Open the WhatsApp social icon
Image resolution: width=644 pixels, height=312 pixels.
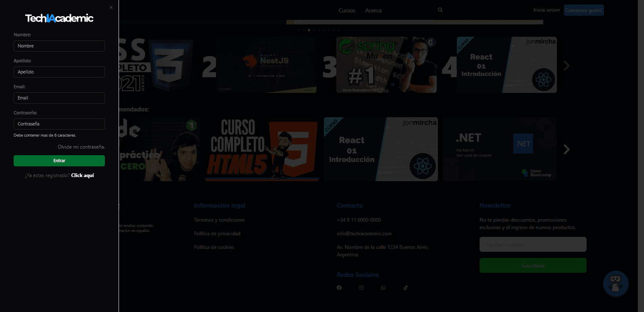[383, 288]
